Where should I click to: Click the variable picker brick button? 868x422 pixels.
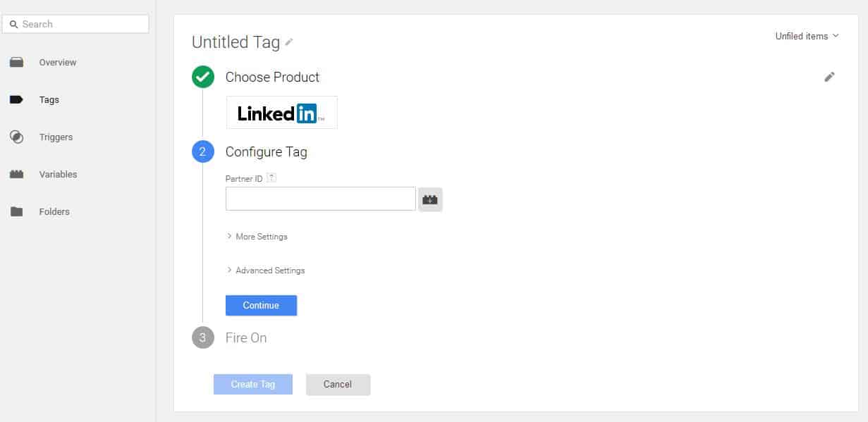pyautogui.click(x=430, y=199)
